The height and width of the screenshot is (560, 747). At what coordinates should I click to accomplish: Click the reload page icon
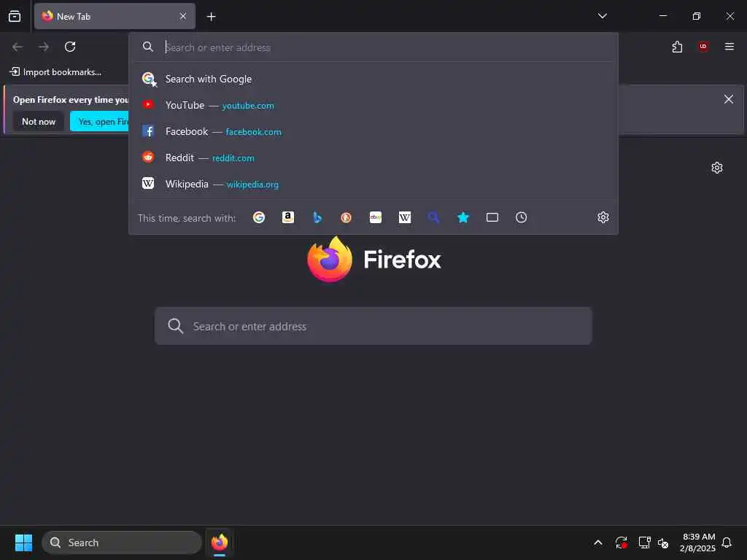[x=70, y=47]
